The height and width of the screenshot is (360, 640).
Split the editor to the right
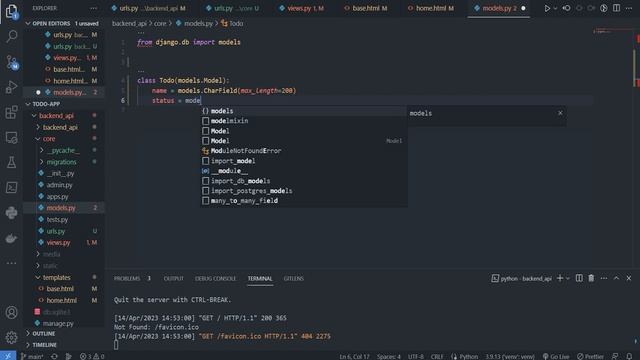tap(616, 8)
